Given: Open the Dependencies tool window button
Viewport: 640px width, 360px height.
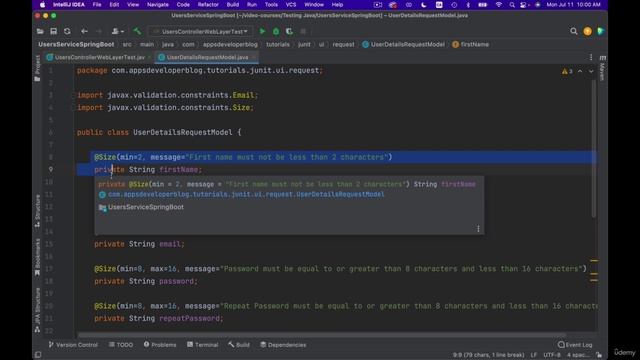Looking at the screenshot, I should (283, 345).
